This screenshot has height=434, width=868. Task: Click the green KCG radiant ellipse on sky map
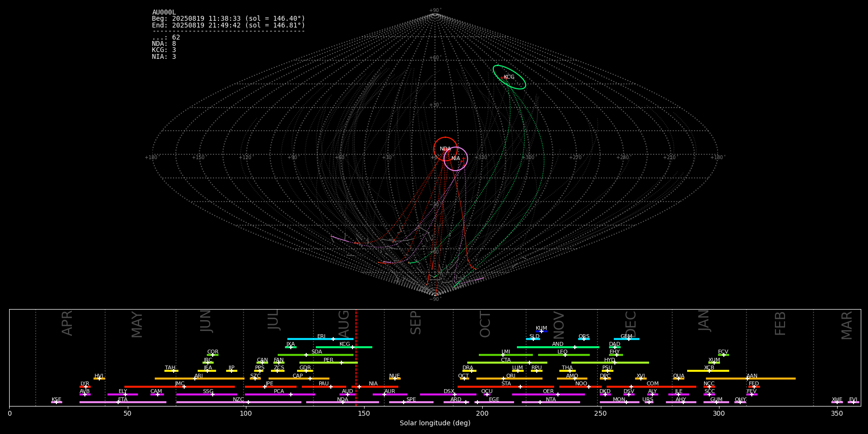509,77
